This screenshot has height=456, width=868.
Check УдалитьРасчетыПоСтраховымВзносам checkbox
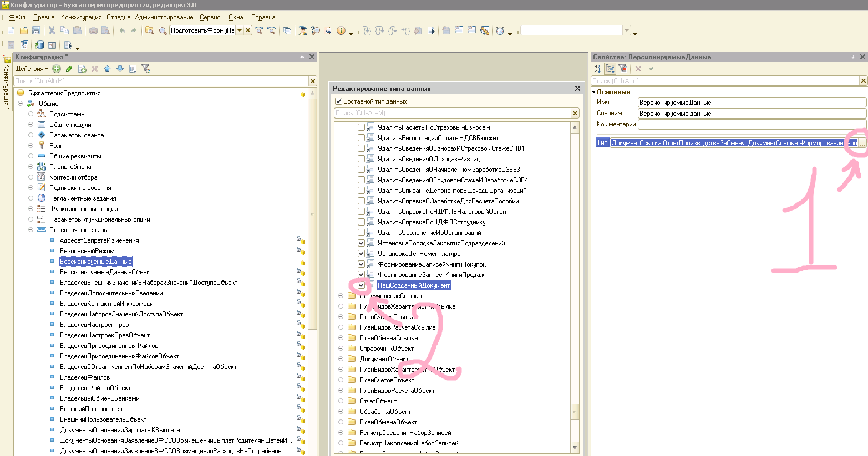(362, 127)
